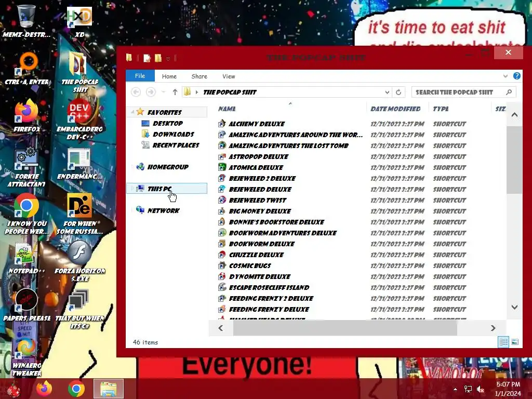Click the search The Popcap Shit field
The width and height of the screenshot is (532, 399).
point(463,92)
